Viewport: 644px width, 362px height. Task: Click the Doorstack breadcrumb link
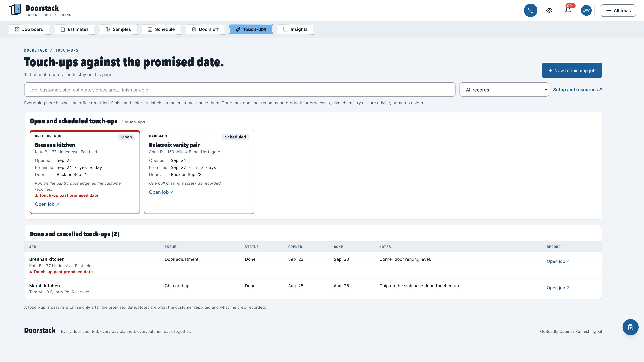click(x=36, y=50)
